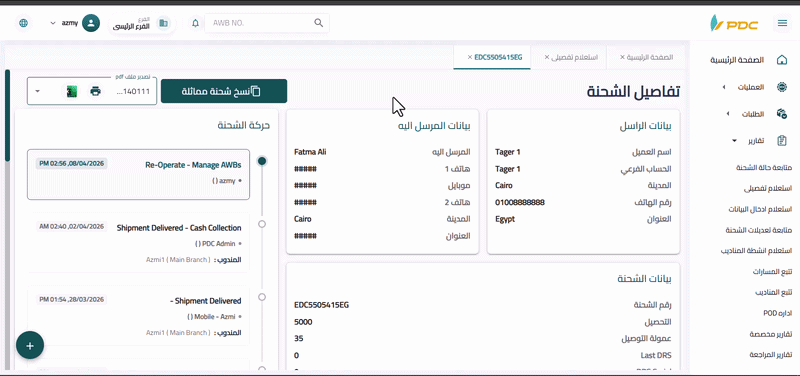
Task: Click the sender address value Egypt
Action: (x=505, y=219)
